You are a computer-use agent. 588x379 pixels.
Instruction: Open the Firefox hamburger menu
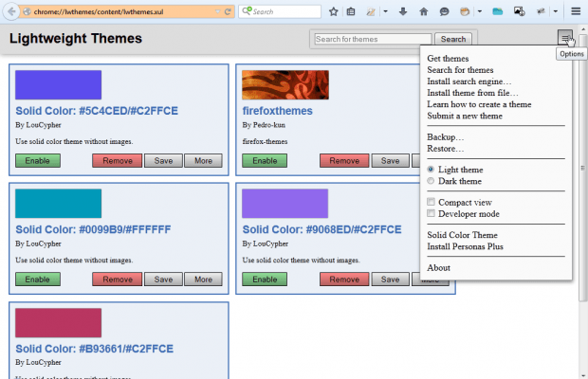(x=576, y=11)
